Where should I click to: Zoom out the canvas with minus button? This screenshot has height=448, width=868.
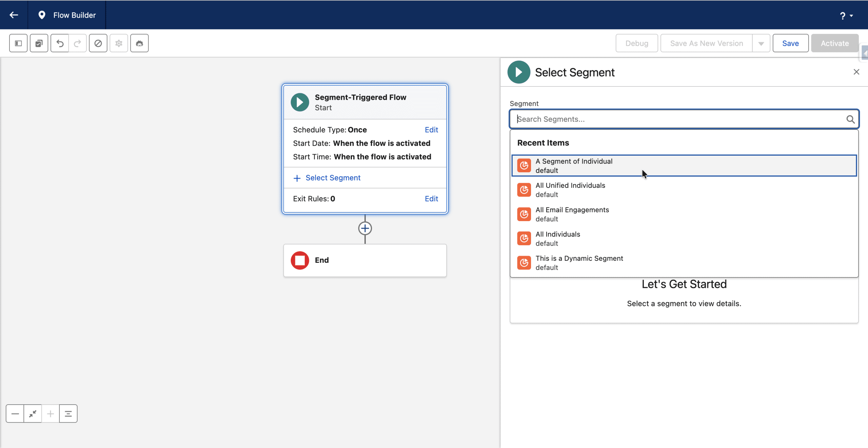click(x=15, y=413)
